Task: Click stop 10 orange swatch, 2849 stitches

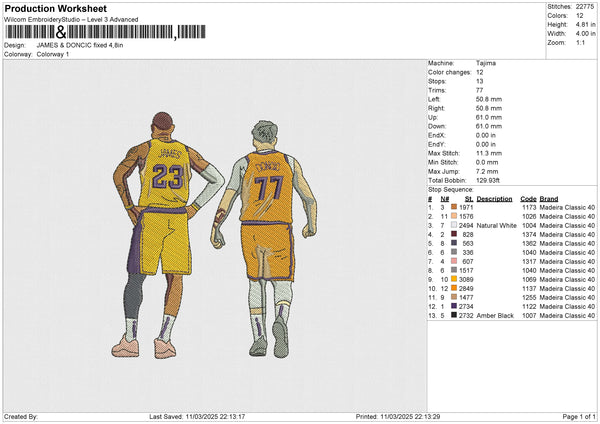Action: (x=455, y=288)
